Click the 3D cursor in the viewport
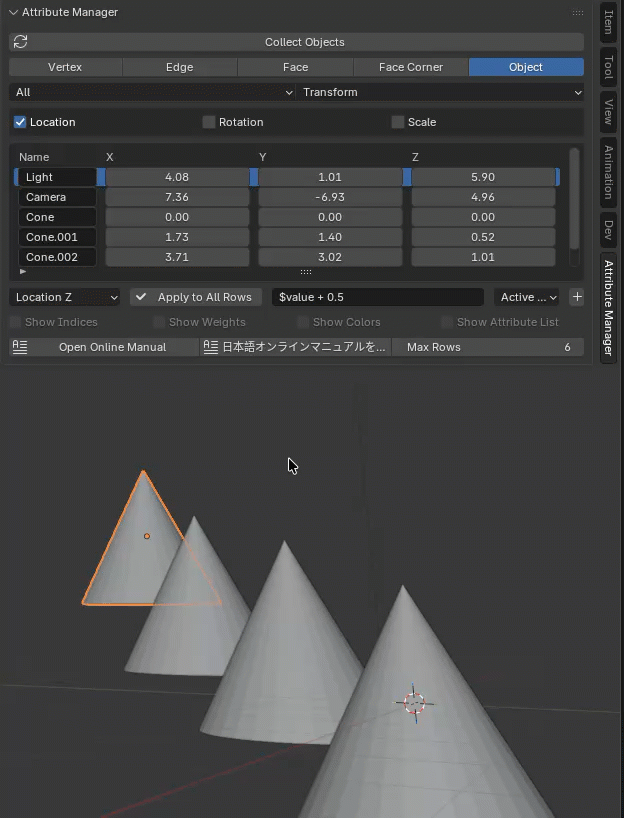The width and height of the screenshot is (624, 818). (x=414, y=702)
